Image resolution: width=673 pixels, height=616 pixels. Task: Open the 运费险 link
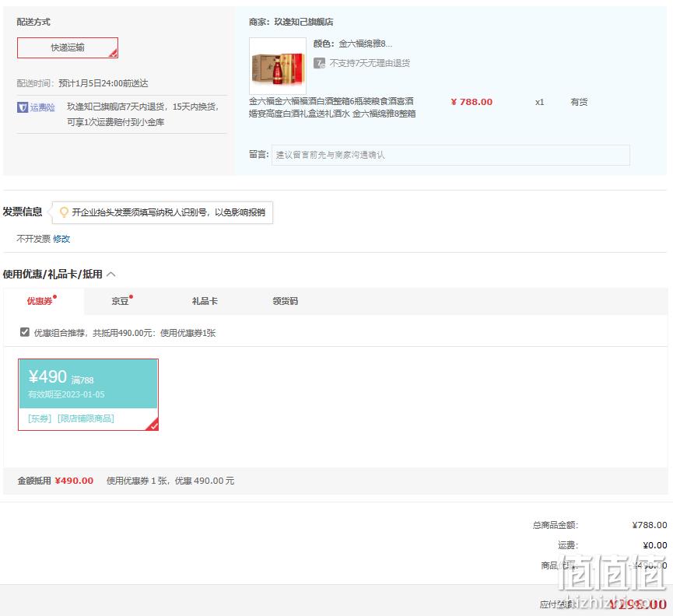tap(43, 107)
